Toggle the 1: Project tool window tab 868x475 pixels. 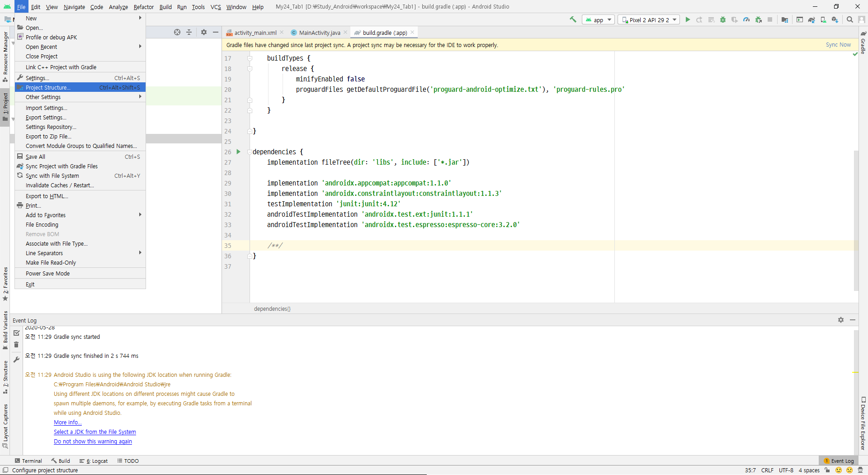click(5, 107)
